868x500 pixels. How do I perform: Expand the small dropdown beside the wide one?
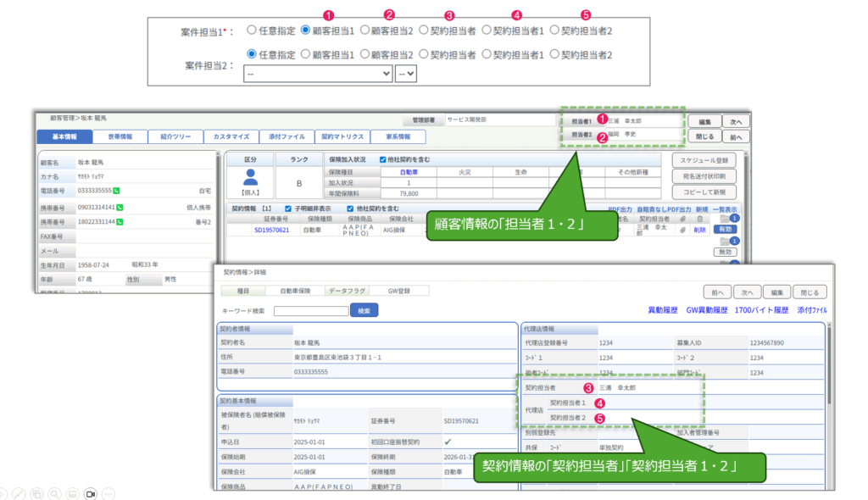[406, 74]
